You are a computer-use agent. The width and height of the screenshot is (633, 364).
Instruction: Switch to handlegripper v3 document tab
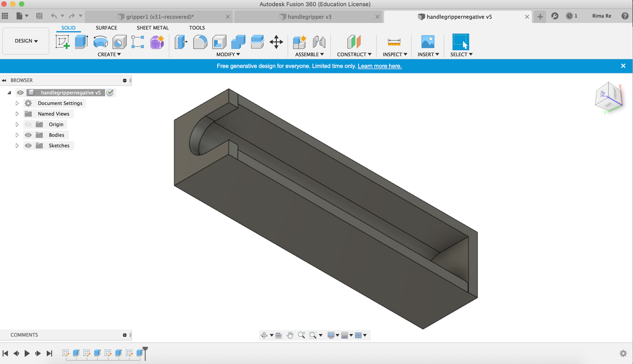pyautogui.click(x=309, y=17)
